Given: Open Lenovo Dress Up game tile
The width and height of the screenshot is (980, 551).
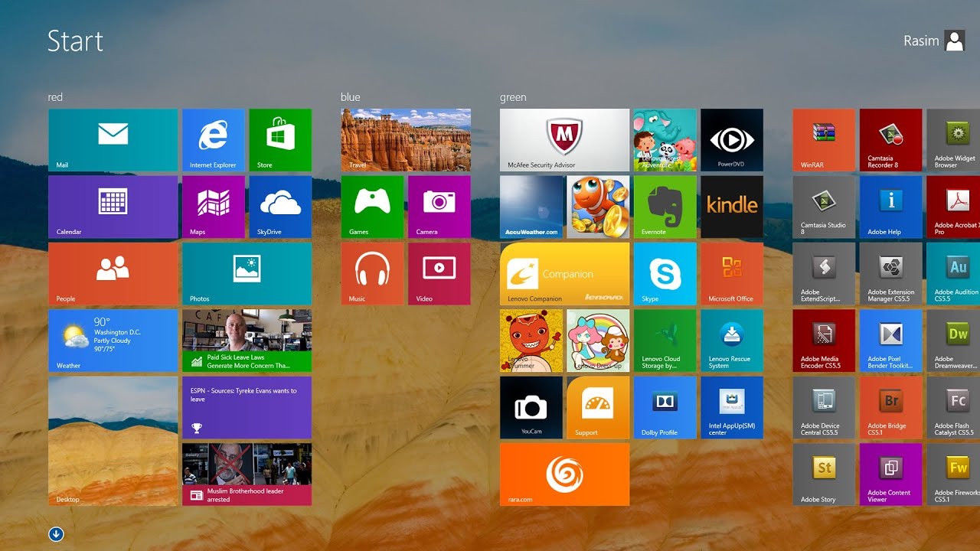Looking at the screenshot, I should coord(598,341).
